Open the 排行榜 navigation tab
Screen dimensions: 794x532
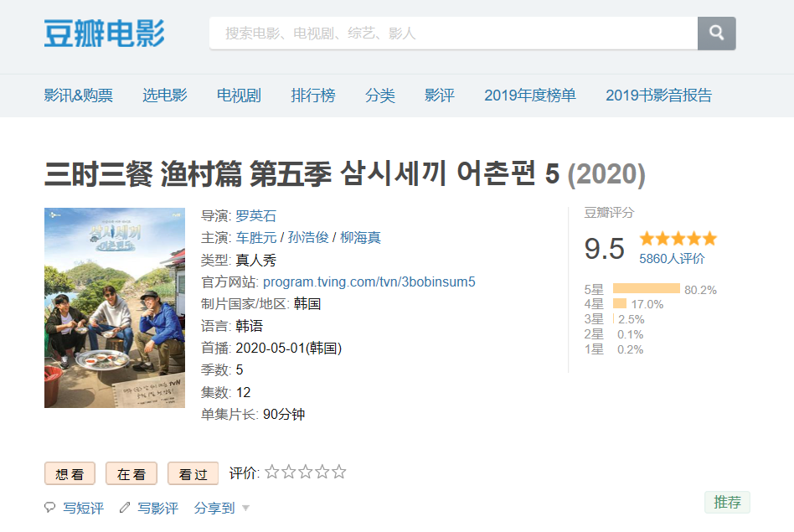313,96
